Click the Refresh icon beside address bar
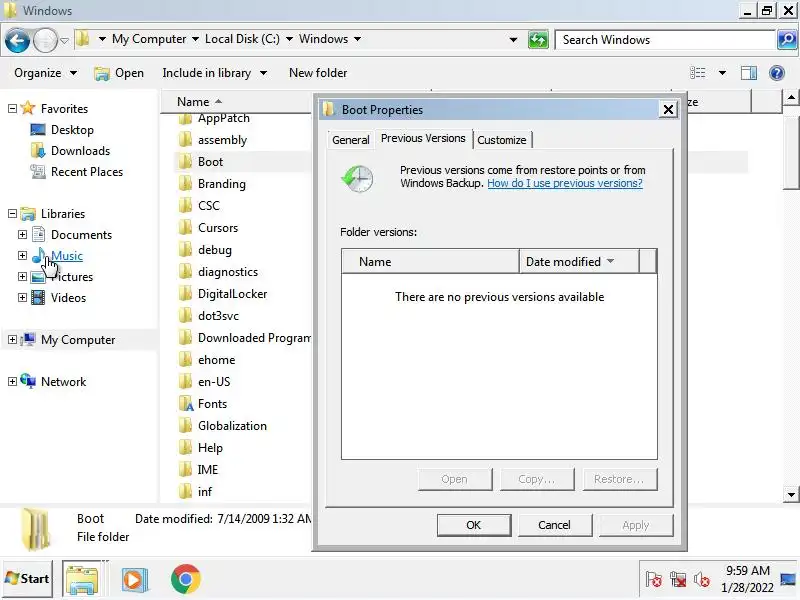The image size is (800, 600). tap(538, 40)
